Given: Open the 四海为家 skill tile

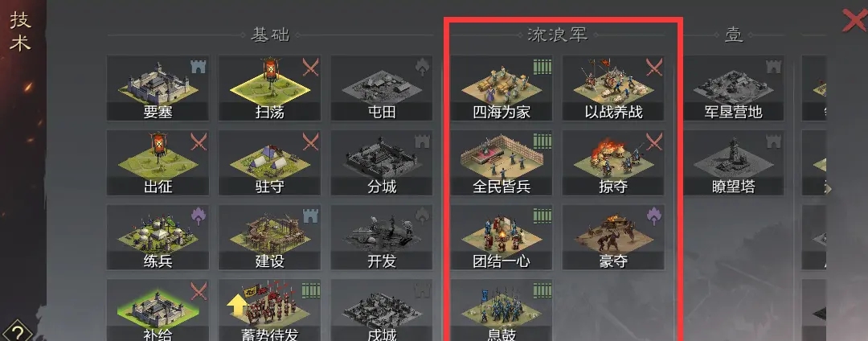Looking at the screenshot, I should click(x=502, y=88).
